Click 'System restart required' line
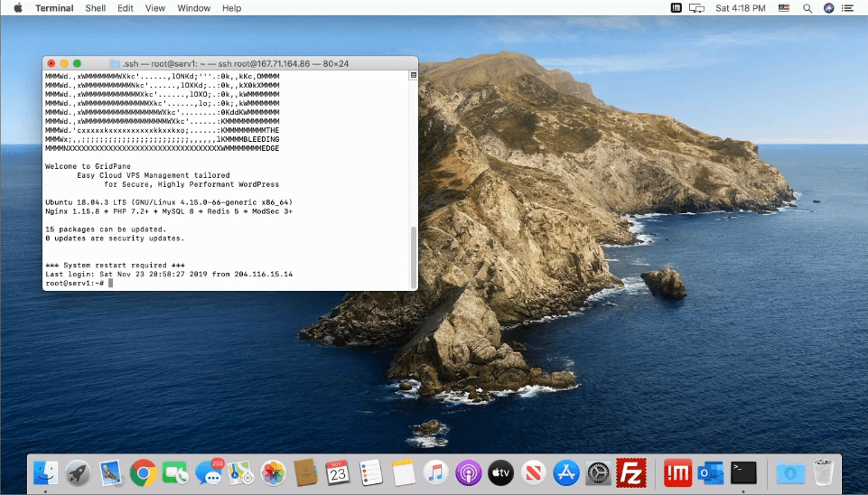 (115, 266)
